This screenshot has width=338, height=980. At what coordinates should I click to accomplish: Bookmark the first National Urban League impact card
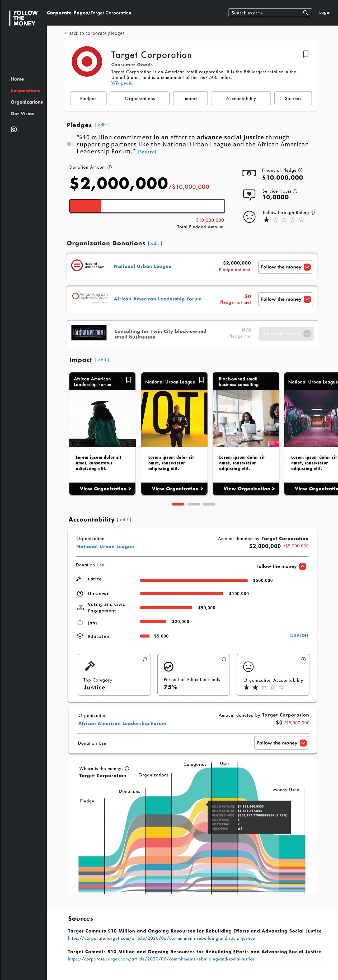[201, 380]
